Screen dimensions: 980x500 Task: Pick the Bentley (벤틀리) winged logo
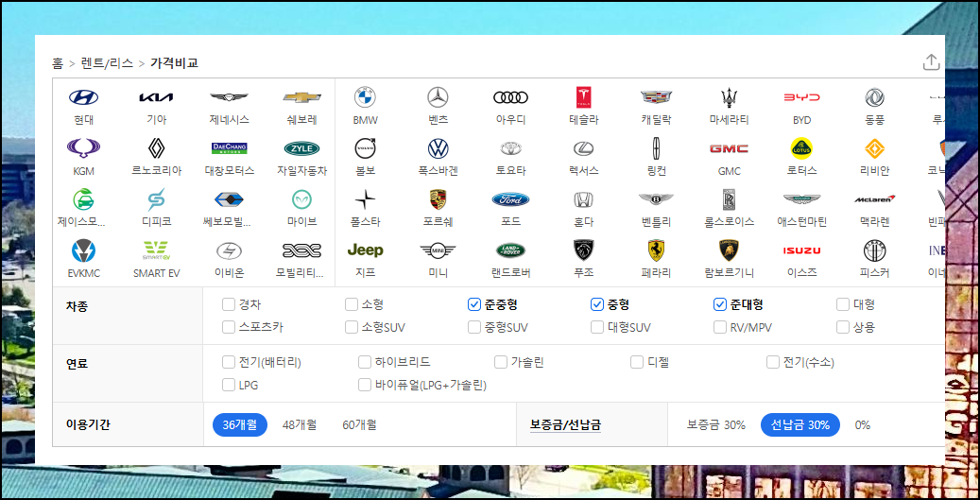click(x=656, y=199)
